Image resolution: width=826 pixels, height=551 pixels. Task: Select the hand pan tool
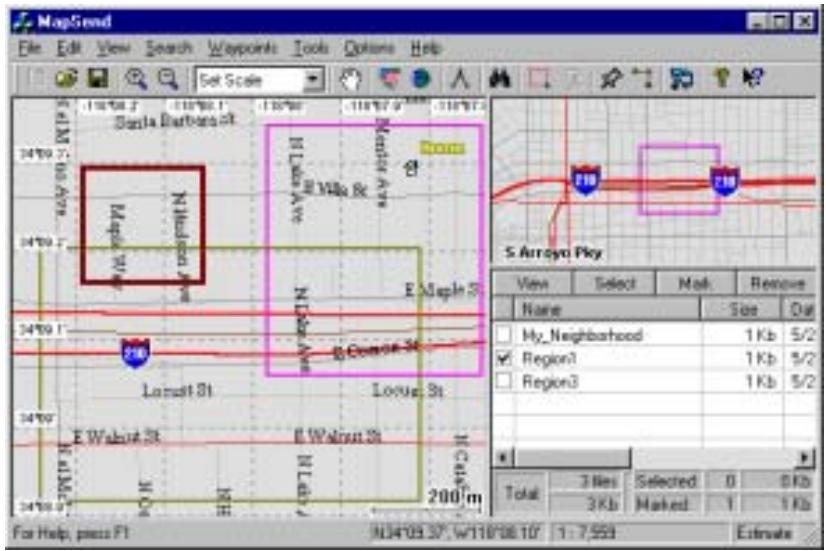[x=350, y=80]
